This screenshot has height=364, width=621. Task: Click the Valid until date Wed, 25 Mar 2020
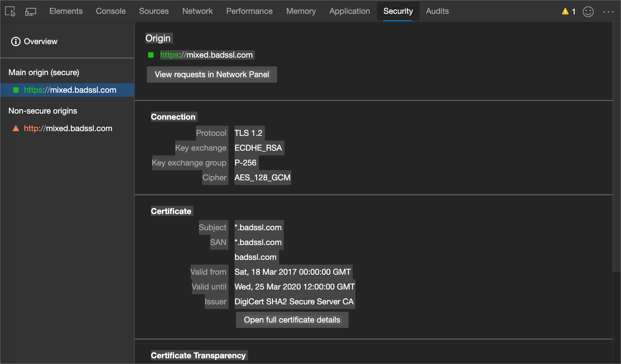295,287
